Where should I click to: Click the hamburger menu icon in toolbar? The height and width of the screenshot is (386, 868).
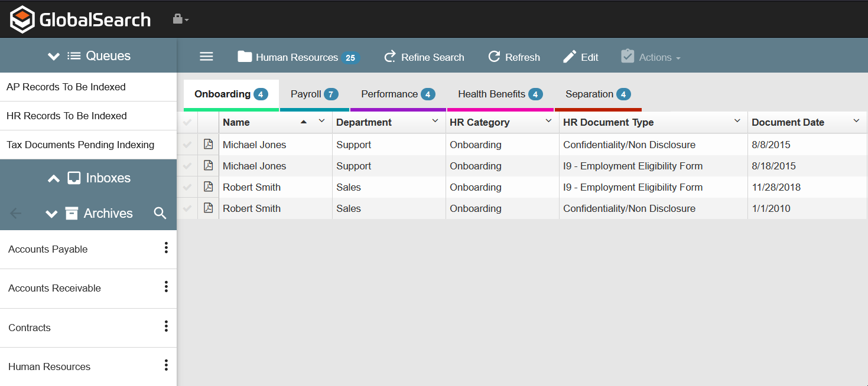(206, 57)
